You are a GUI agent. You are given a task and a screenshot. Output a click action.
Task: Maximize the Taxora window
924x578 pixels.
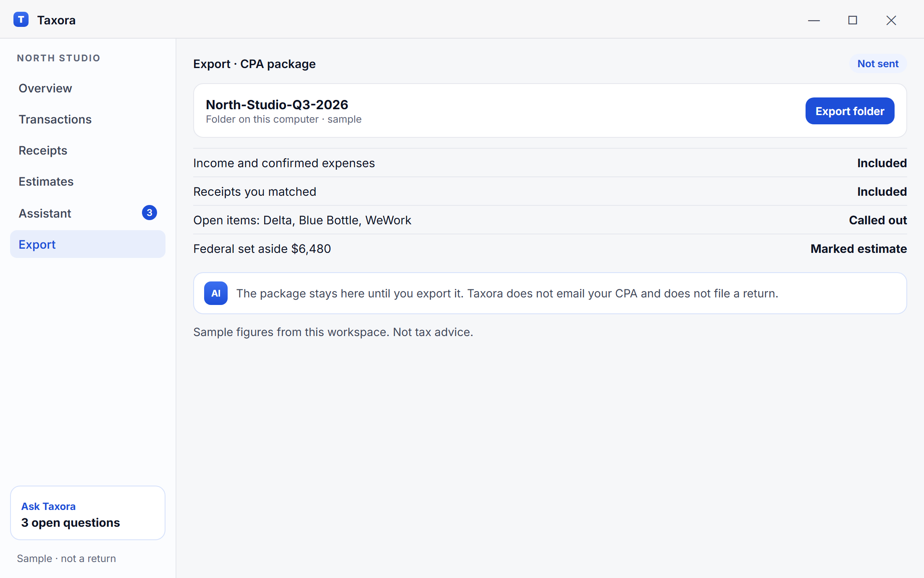(x=853, y=20)
